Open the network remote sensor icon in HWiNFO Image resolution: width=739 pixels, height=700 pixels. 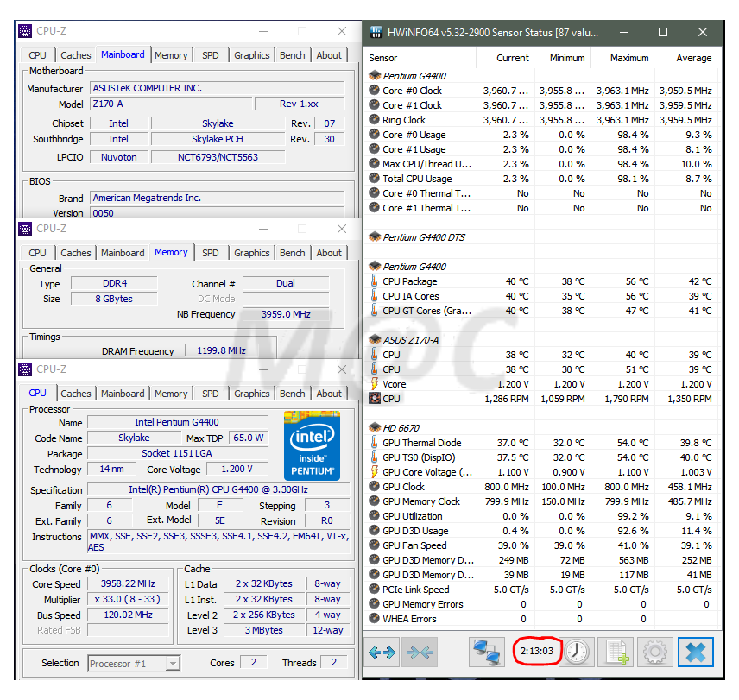(487, 652)
